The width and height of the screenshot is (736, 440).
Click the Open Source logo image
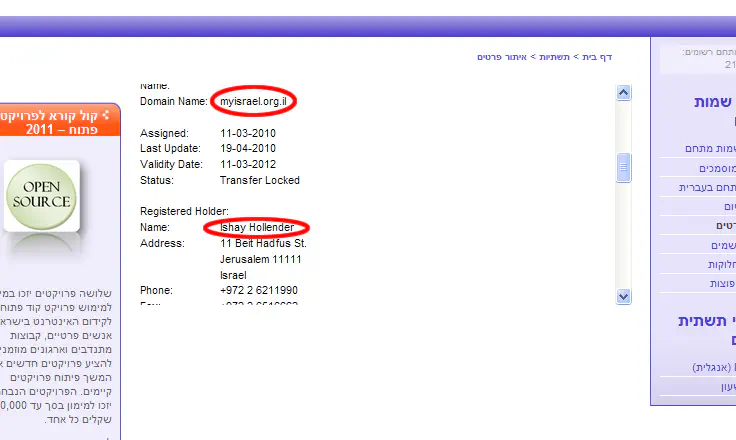(x=41, y=196)
